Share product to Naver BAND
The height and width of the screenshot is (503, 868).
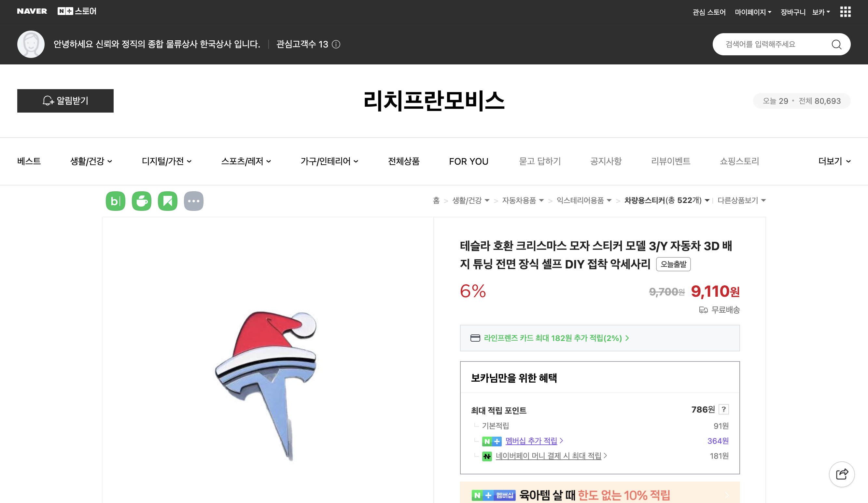[168, 201]
